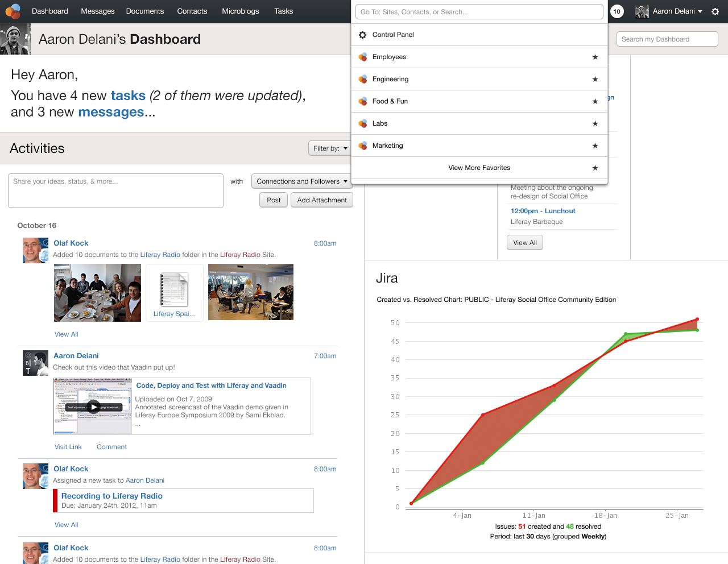Toggle the star next to Employees
This screenshot has width=728, height=564.
coord(595,57)
